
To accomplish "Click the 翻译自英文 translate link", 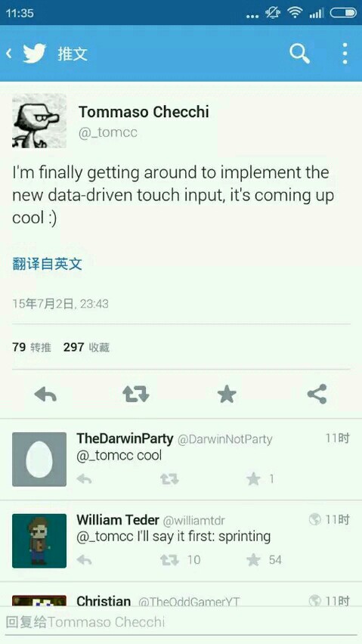I will [x=47, y=264].
